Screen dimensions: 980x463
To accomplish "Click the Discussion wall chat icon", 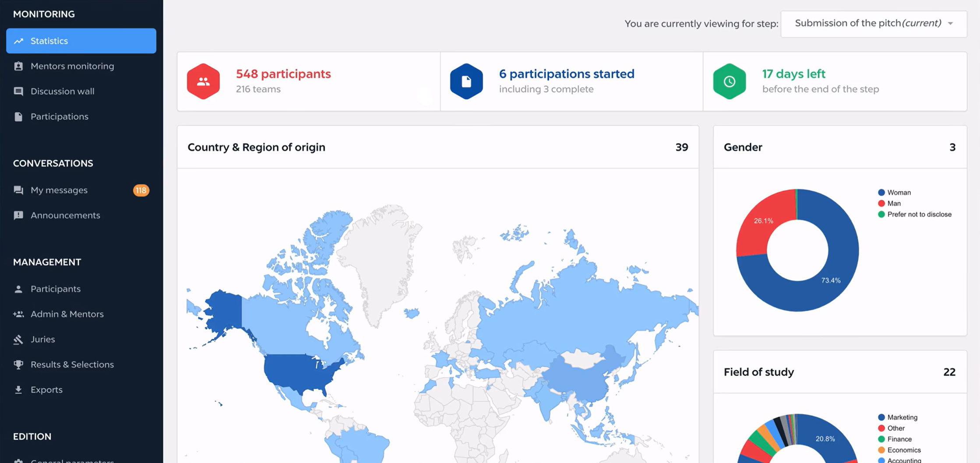I will (x=18, y=91).
